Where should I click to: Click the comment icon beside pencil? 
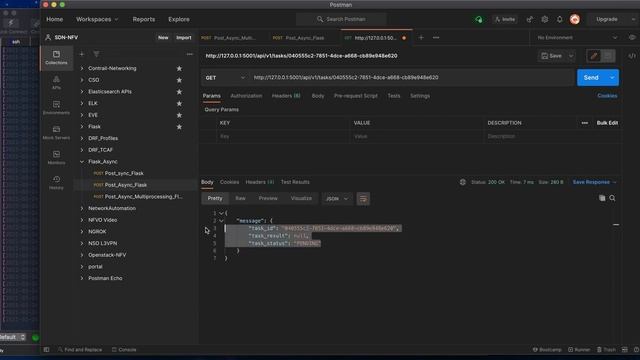(608, 56)
